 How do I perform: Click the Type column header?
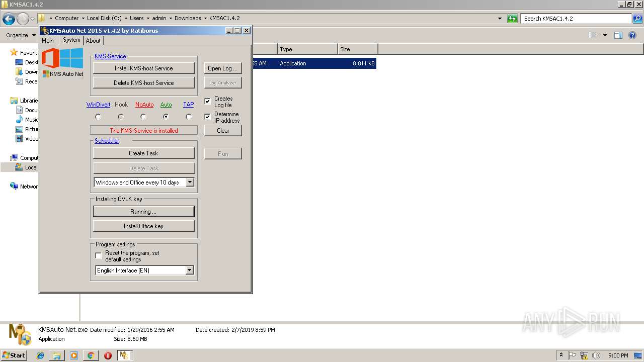pos(307,49)
